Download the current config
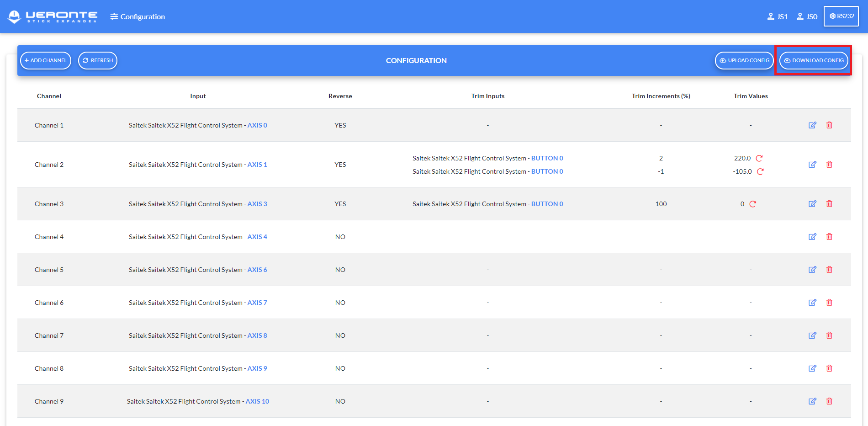 [814, 60]
